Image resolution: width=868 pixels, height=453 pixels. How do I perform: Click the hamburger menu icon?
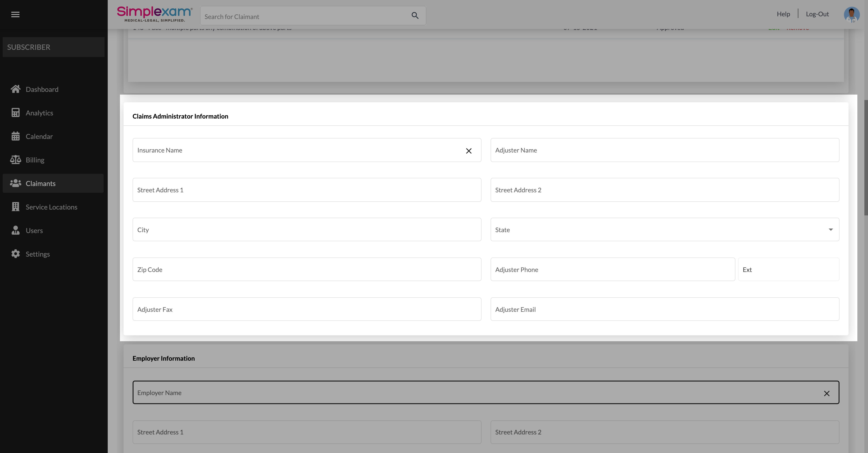click(x=15, y=14)
